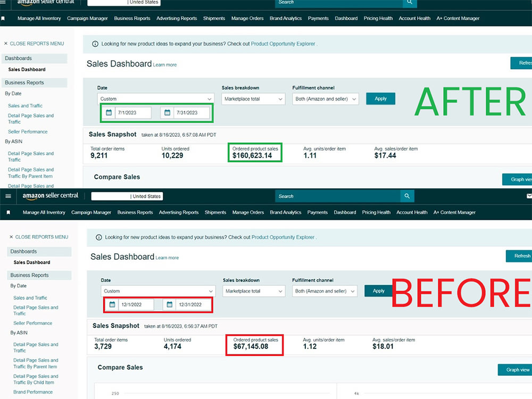The width and height of the screenshot is (532, 399).
Task: Click info icon in AFTER product ideas banner
Action: (95, 44)
